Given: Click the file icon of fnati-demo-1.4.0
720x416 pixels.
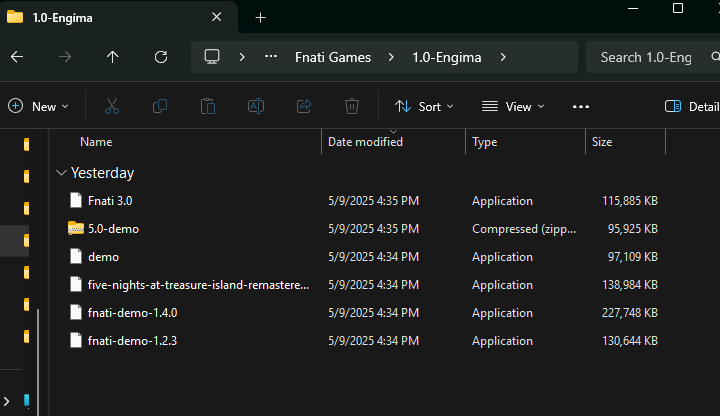Looking at the screenshot, I should coord(76,313).
